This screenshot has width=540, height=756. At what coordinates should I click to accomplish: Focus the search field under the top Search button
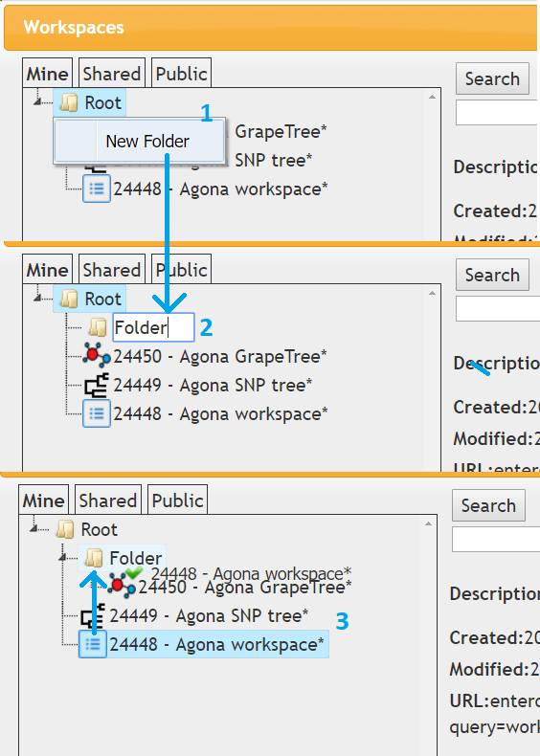click(x=498, y=113)
